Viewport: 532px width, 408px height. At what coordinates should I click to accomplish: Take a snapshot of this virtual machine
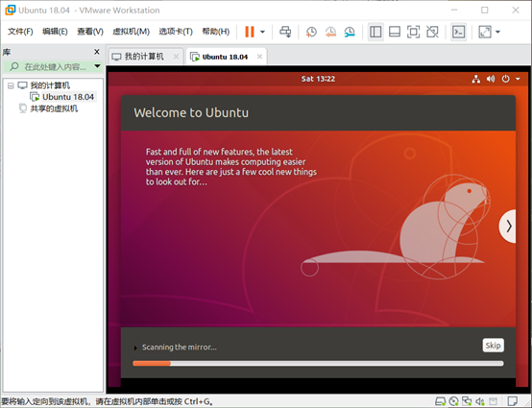(x=311, y=32)
